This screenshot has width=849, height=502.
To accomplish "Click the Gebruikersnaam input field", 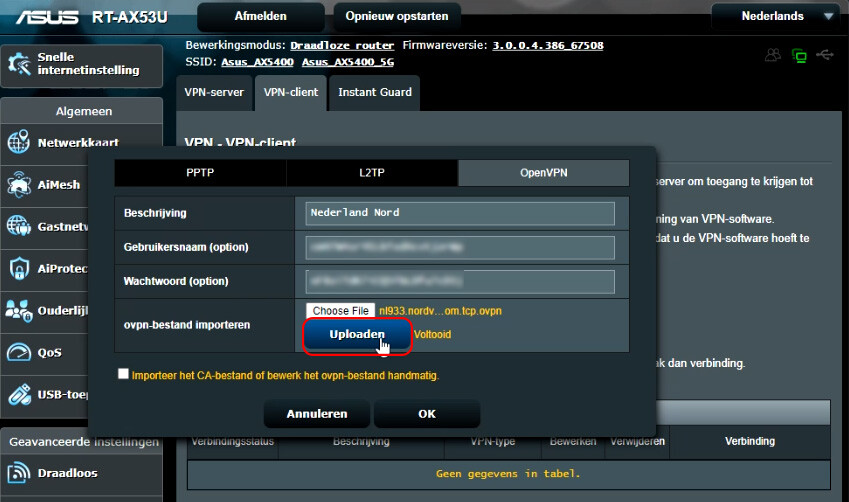I will [x=460, y=247].
